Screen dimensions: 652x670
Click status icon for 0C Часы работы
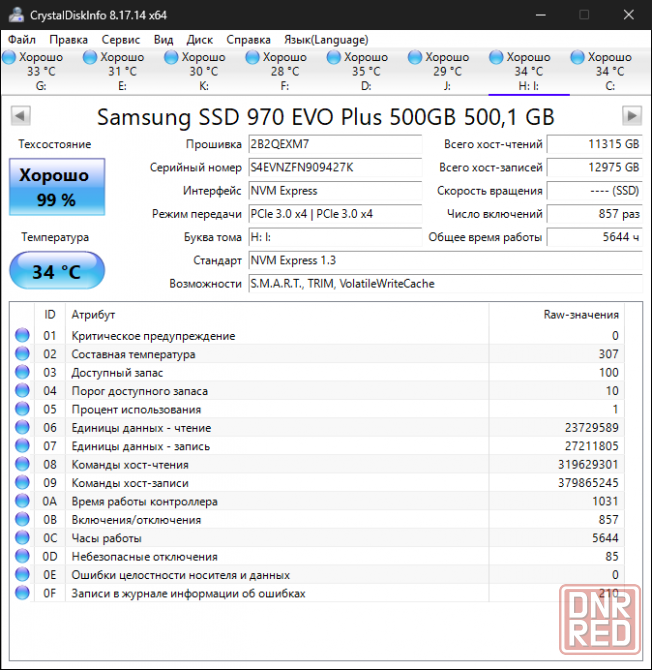pyautogui.click(x=22, y=537)
